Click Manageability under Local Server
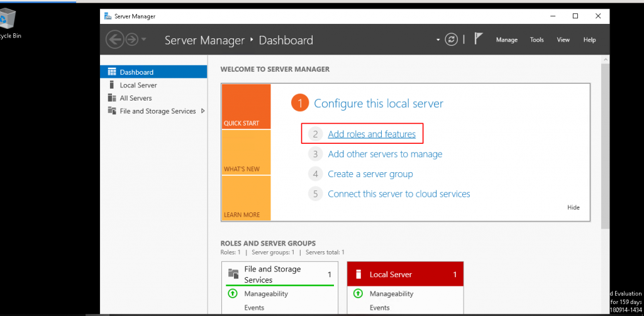The width and height of the screenshot is (644, 316). (391, 293)
